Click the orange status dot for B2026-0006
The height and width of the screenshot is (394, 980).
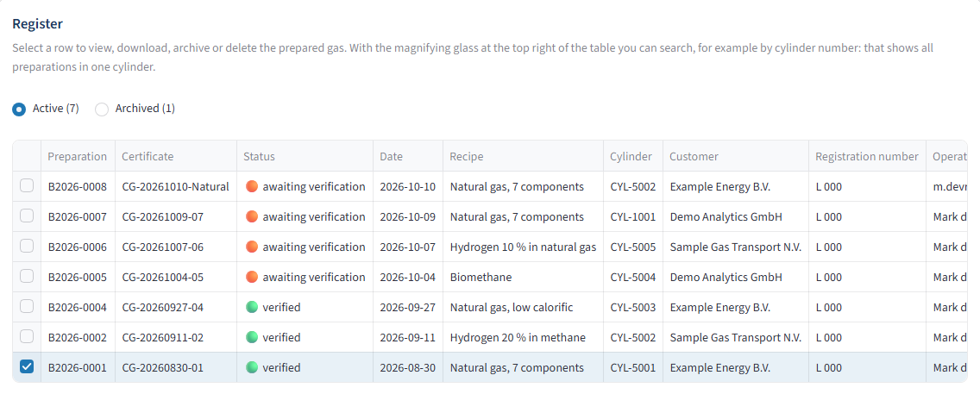click(x=252, y=247)
